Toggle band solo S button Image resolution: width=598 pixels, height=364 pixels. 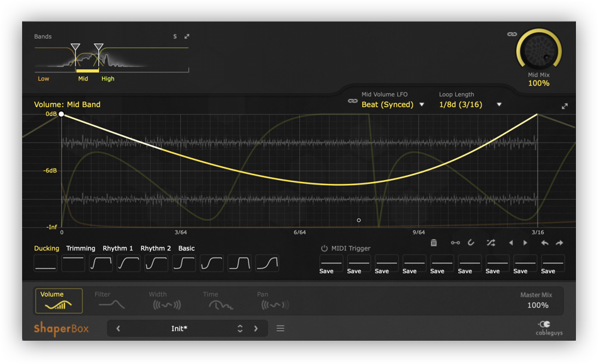click(175, 37)
